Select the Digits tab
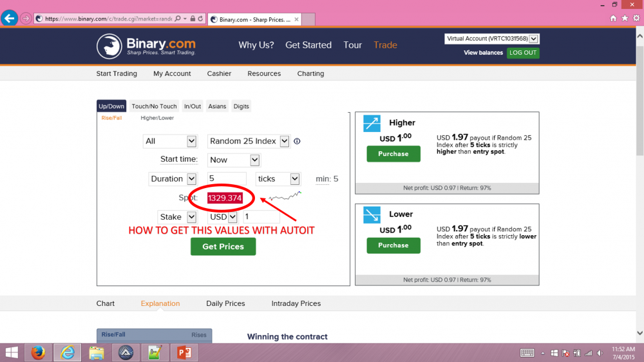The width and height of the screenshot is (644, 362). coord(241,106)
